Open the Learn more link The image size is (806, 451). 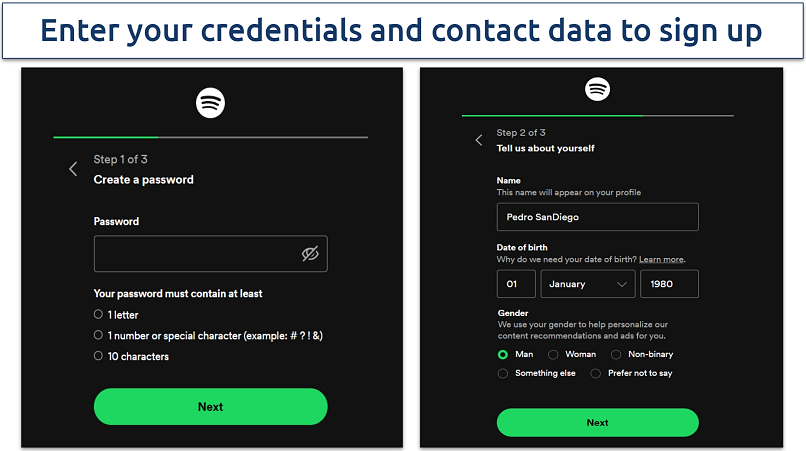point(661,260)
